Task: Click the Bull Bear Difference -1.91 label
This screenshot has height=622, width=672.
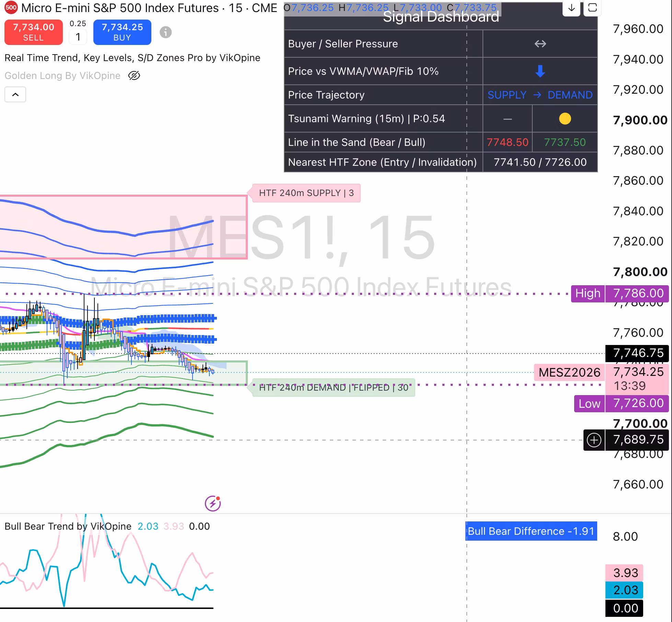Action: point(531,531)
